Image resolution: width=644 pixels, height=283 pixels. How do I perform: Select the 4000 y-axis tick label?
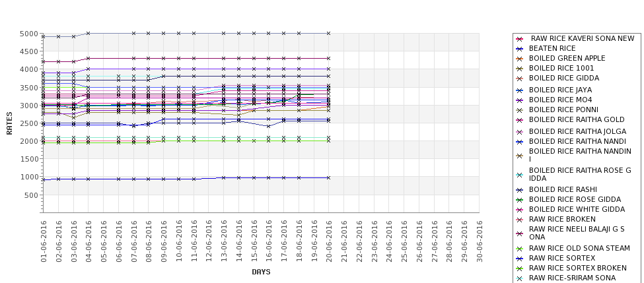coord(29,69)
